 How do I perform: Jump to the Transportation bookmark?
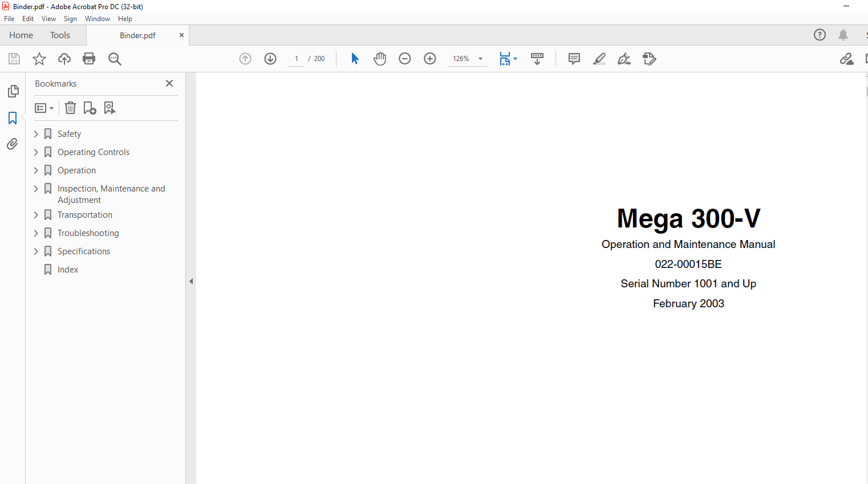pos(85,215)
